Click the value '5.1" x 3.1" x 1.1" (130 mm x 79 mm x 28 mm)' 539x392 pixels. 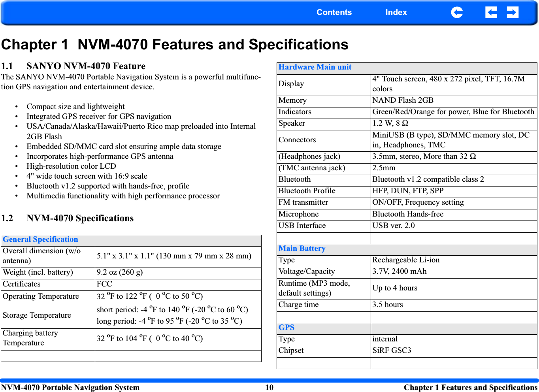[174, 256]
